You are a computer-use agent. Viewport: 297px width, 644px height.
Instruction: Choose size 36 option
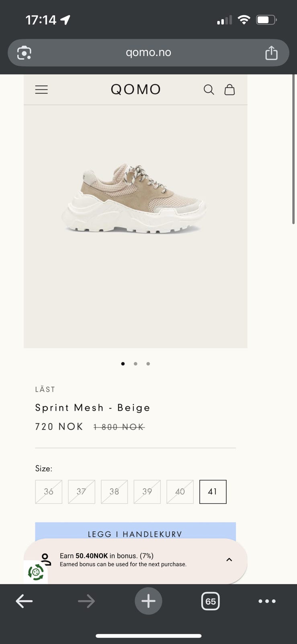coord(49,491)
